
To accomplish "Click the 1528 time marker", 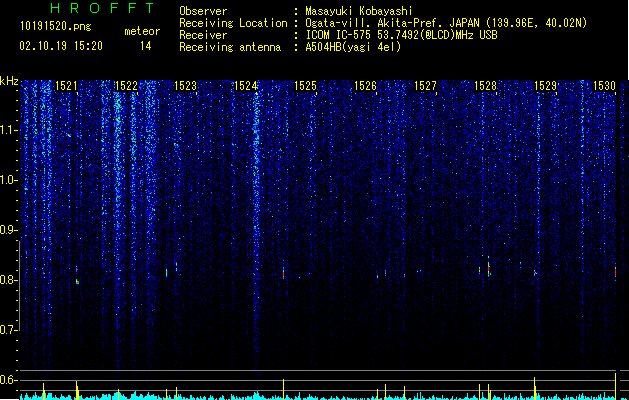I will click(x=485, y=86).
